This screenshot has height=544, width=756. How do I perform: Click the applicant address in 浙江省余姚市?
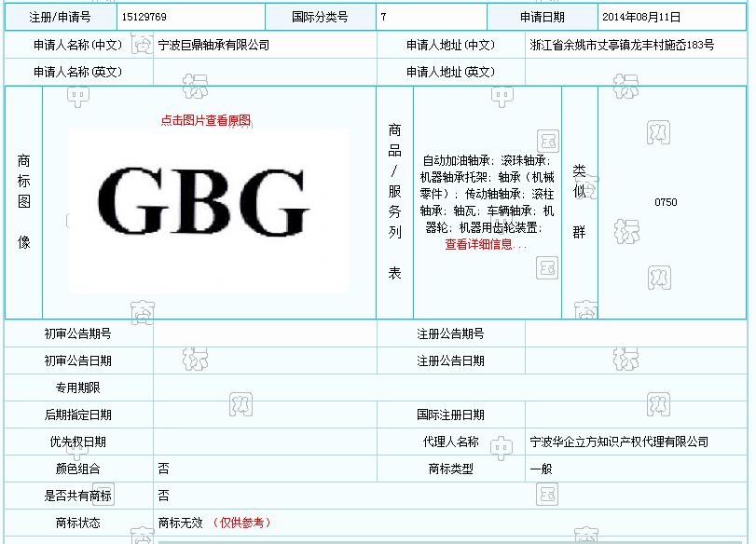[x=622, y=45]
